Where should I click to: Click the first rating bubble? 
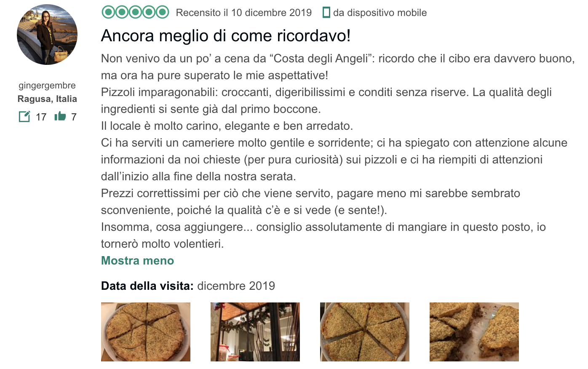pos(108,12)
